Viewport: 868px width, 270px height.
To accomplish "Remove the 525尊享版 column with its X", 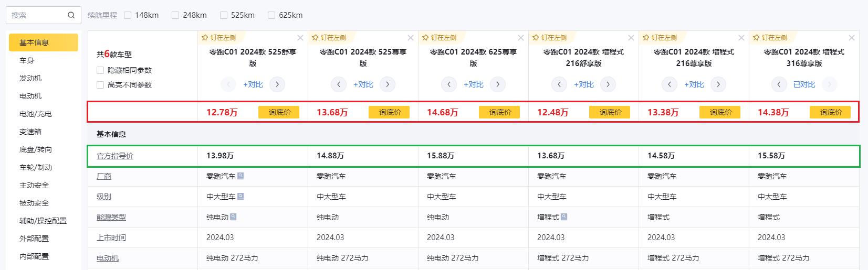I will (411, 38).
